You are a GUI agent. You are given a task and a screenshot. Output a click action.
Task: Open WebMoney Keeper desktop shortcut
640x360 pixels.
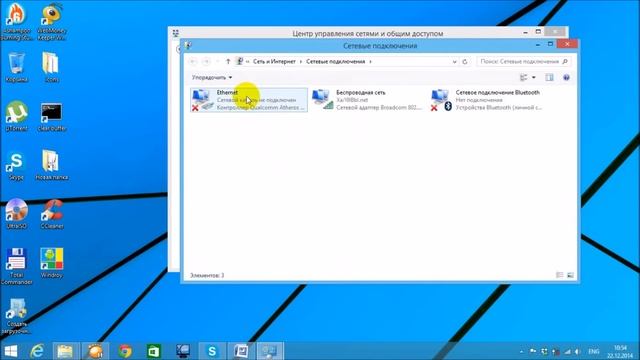(x=52, y=22)
